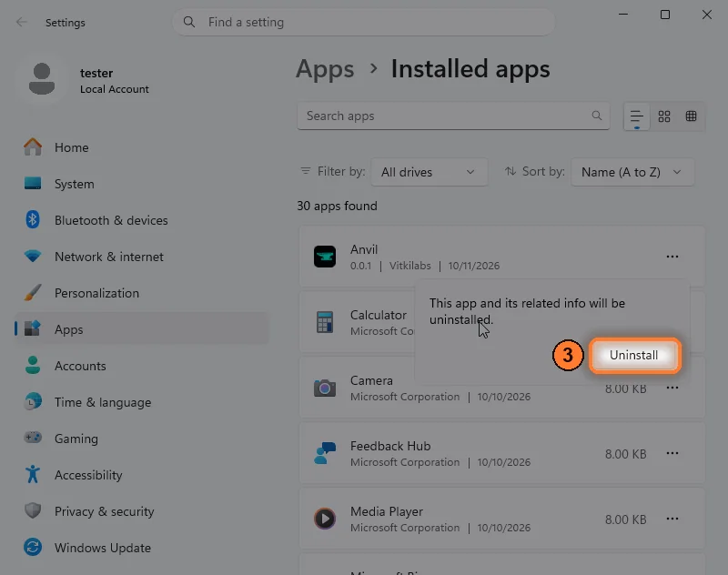Click the Media Player 8.00 KB size
This screenshot has height=575, width=728.
click(x=625, y=520)
